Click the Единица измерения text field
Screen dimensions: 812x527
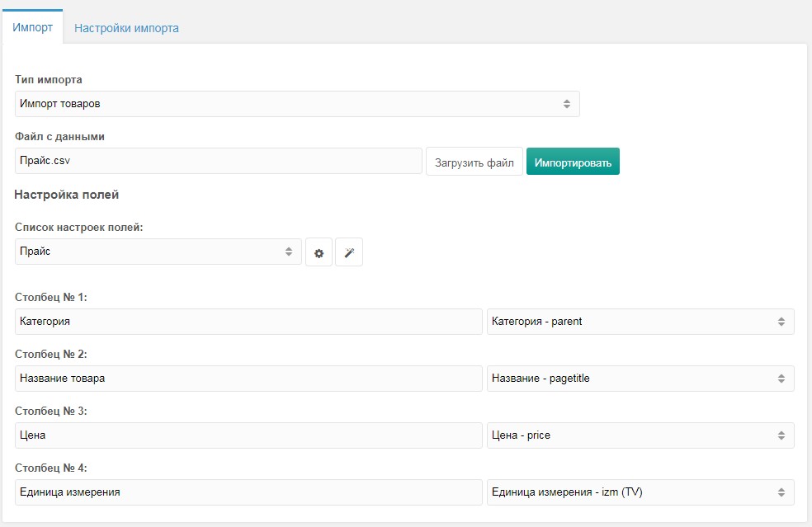(248, 492)
